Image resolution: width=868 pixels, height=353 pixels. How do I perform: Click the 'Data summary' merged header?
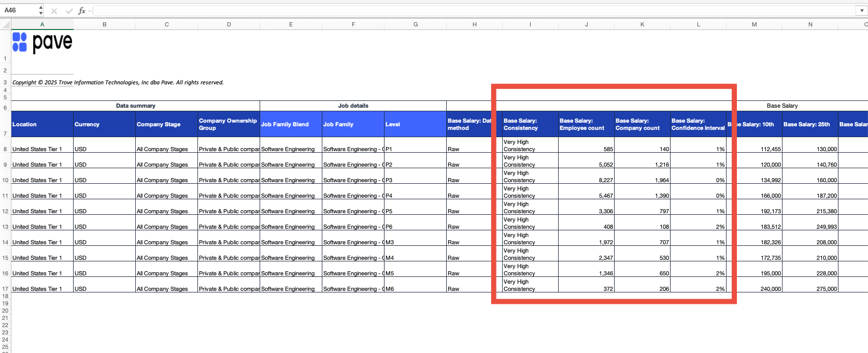click(136, 106)
